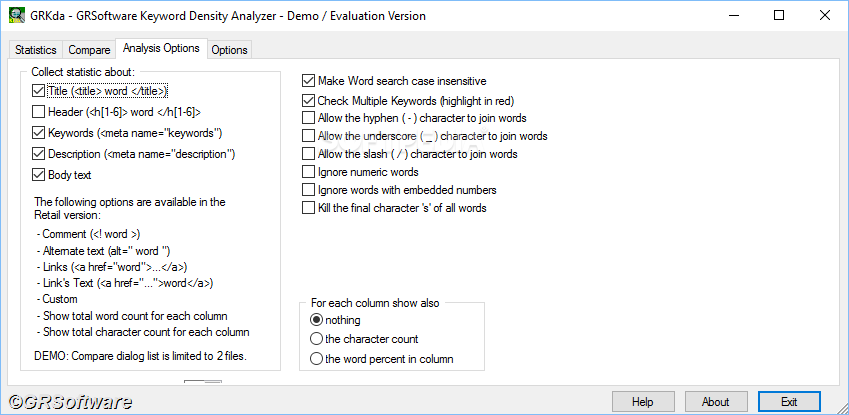Enable Kill the final character 's' option
The image size is (849, 415).
pyautogui.click(x=308, y=208)
